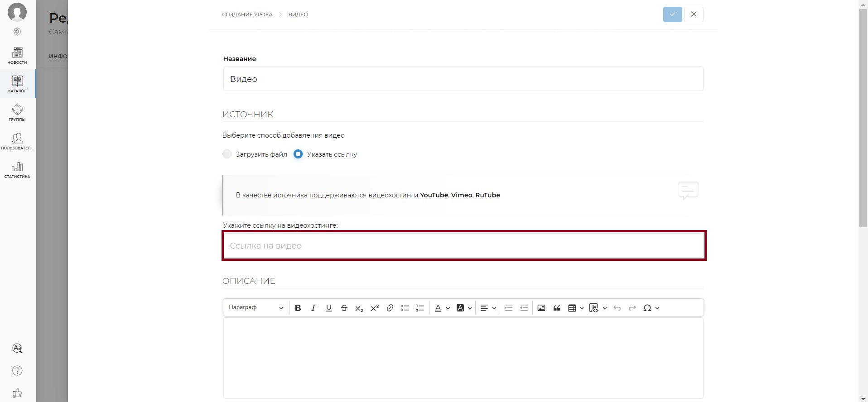The width and height of the screenshot is (868, 402).
Task: Open Пользователи in the sidebar
Action: [17, 141]
